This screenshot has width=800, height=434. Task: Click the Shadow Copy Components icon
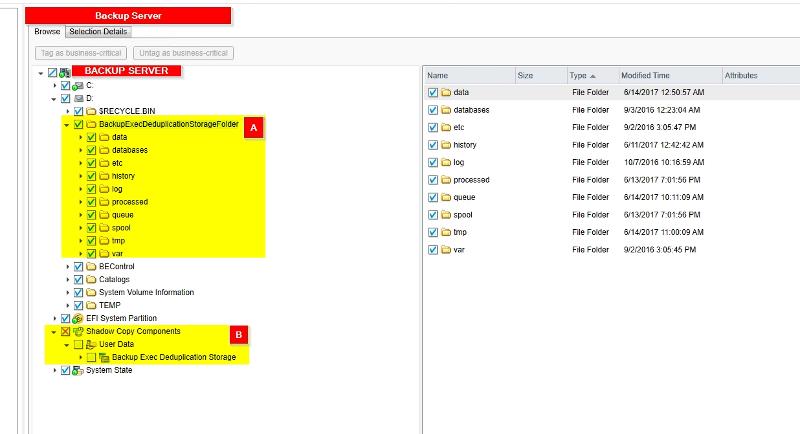tap(77, 331)
